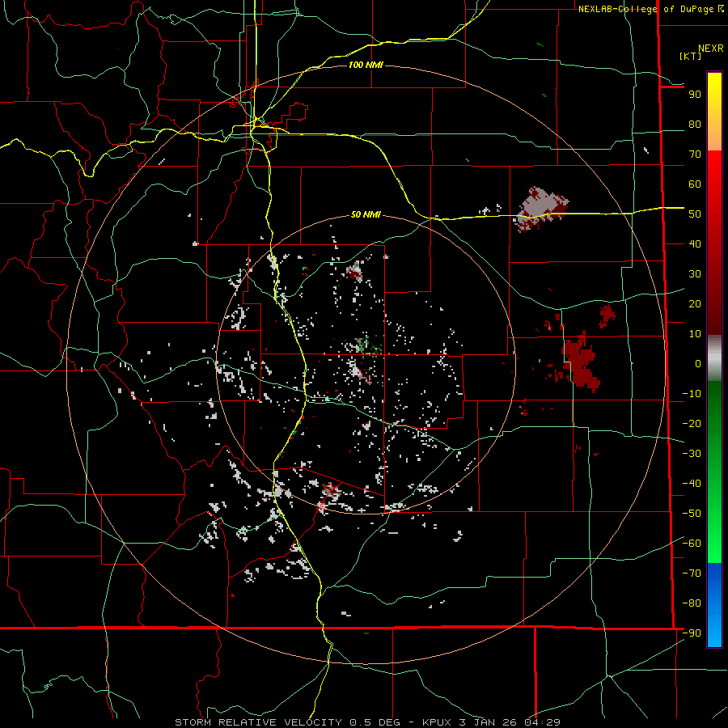Click the -50 value on velocity scale
This screenshot has height=728, width=728.
tap(692, 514)
